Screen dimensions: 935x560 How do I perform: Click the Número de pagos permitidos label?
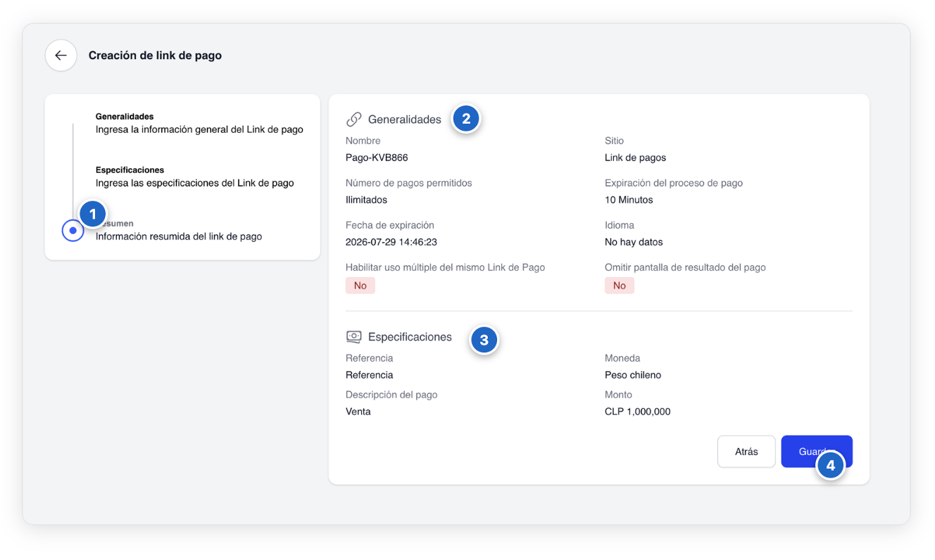(409, 183)
